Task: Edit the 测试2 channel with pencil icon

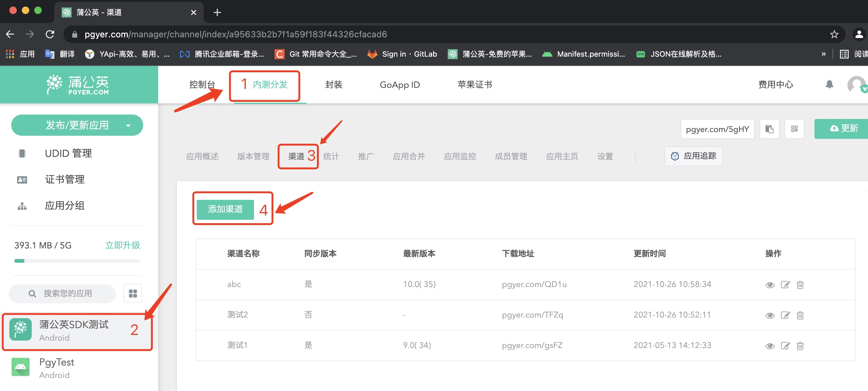Action: tap(785, 315)
